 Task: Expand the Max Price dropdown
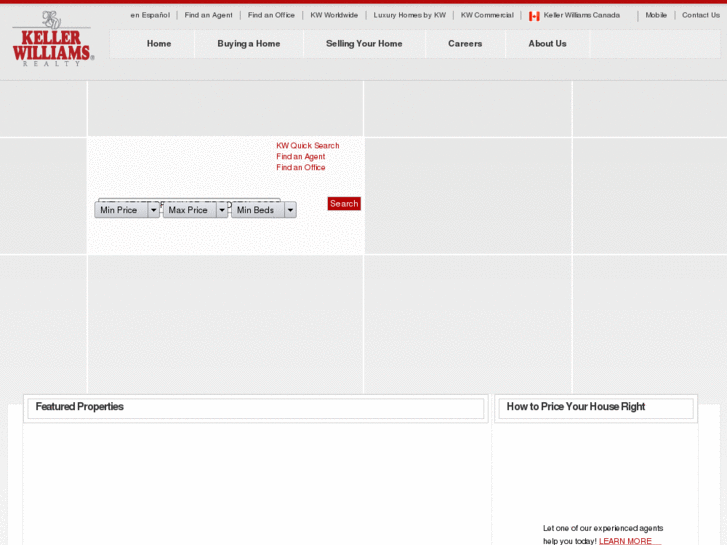point(195,210)
